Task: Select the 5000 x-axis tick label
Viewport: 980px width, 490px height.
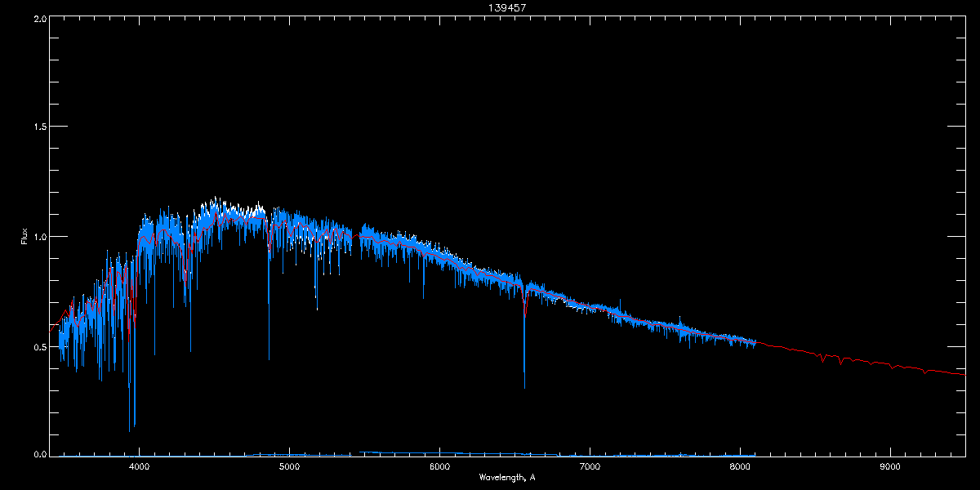Action: 289,467
